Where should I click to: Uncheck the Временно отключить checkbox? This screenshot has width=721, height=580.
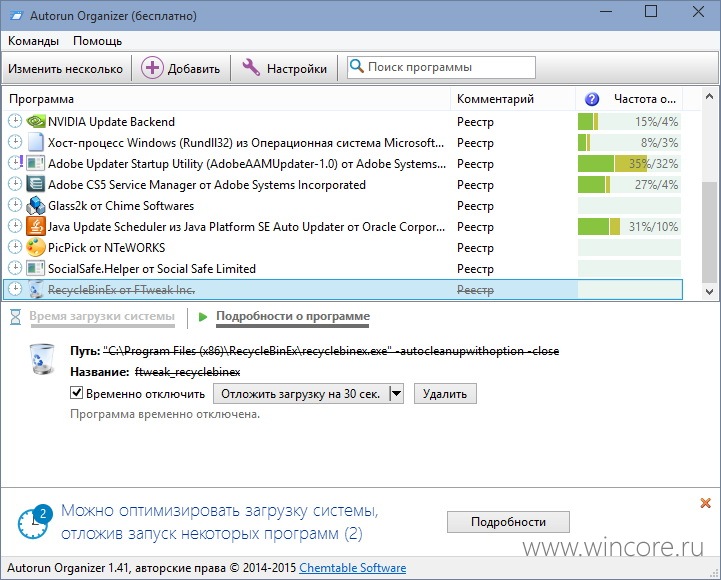coord(76,393)
